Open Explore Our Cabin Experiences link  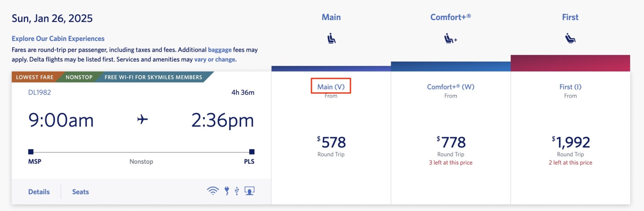[58, 38]
